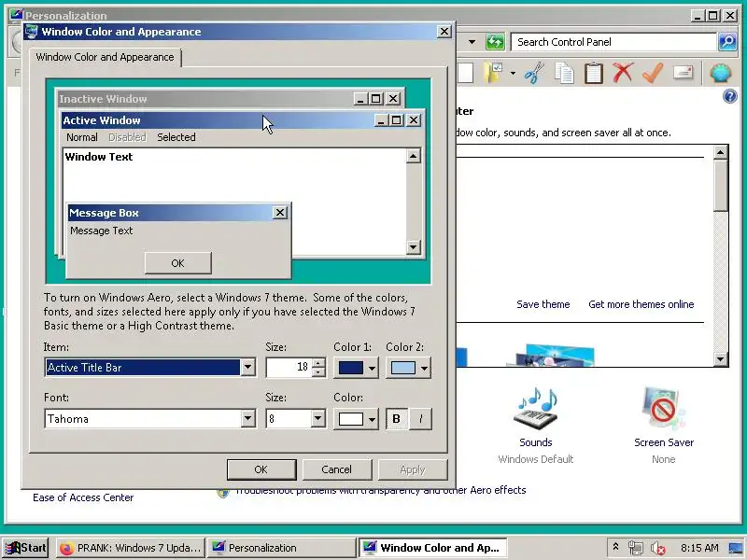Close the Window Color and Appearance dialog

[444, 32]
